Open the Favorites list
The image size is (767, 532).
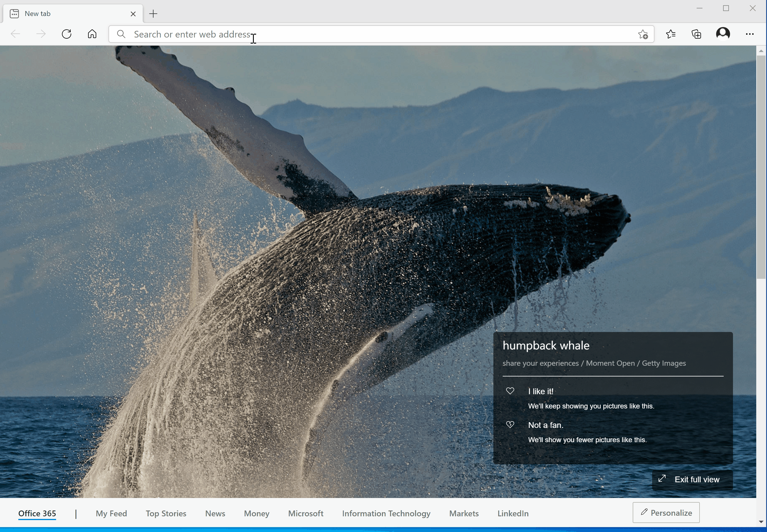tap(671, 34)
